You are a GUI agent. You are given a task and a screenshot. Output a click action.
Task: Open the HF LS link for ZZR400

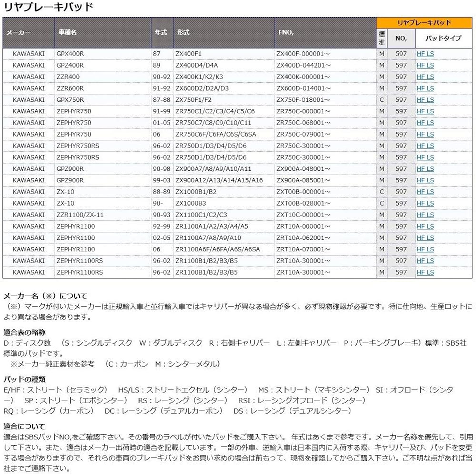click(x=425, y=77)
